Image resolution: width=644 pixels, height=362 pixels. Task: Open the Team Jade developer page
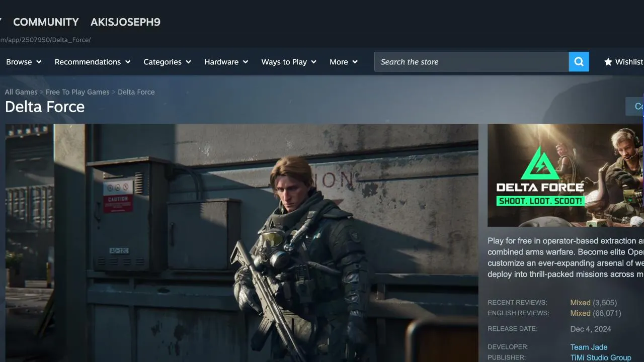tap(589, 347)
